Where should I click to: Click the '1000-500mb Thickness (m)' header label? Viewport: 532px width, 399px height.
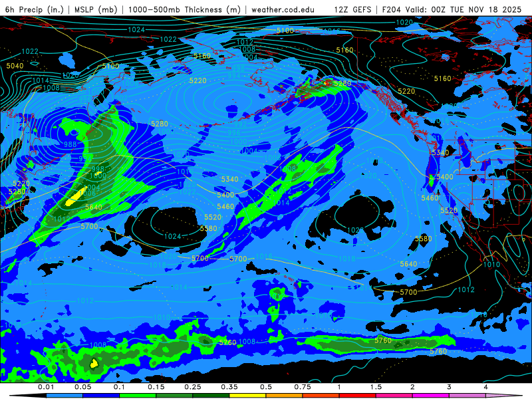pos(184,9)
